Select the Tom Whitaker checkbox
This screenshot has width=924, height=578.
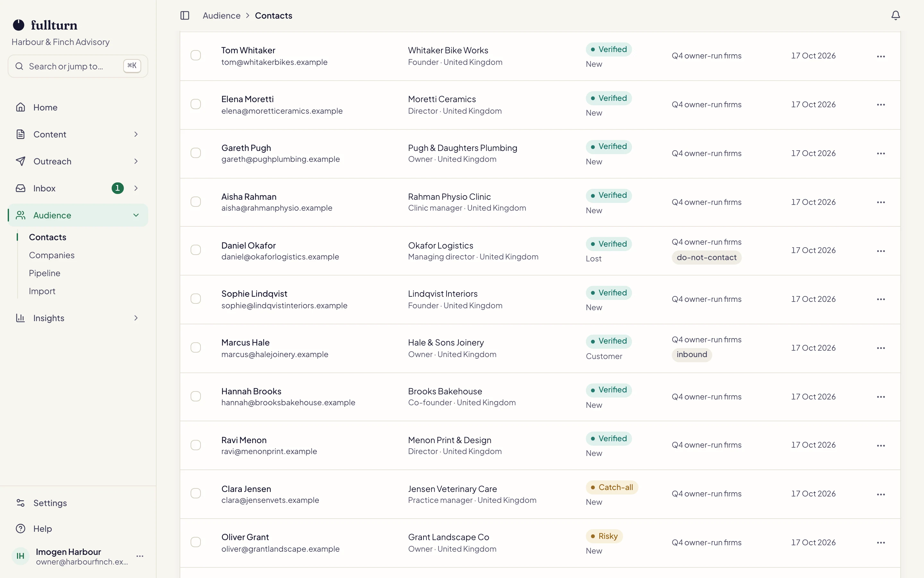click(x=195, y=56)
